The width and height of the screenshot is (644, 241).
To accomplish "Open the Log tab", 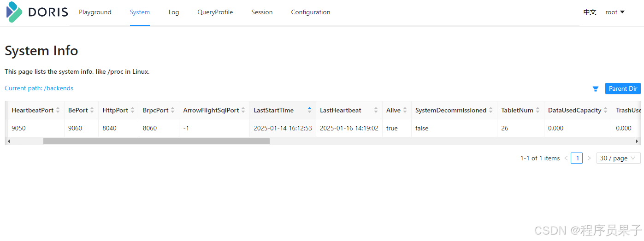I will click(174, 12).
